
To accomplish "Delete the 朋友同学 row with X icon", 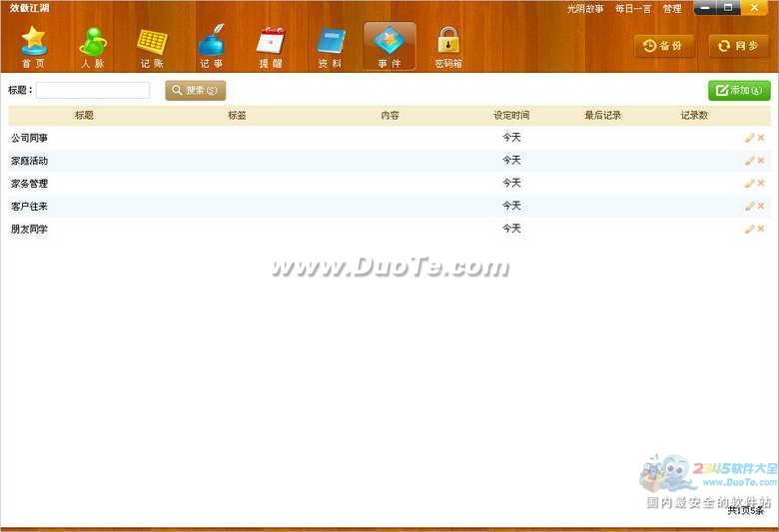I will [761, 230].
